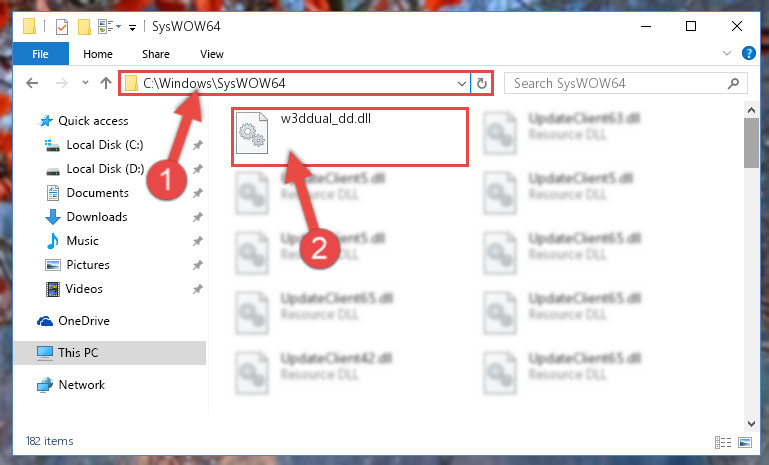Screen dimensions: 769x465
Task: Click the Back navigation arrow
Action: (x=32, y=83)
